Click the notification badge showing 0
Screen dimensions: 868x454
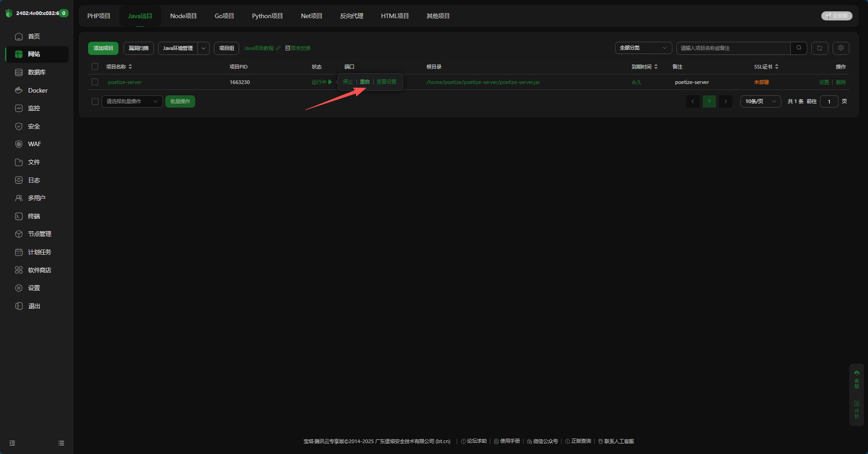coord(64,13)
